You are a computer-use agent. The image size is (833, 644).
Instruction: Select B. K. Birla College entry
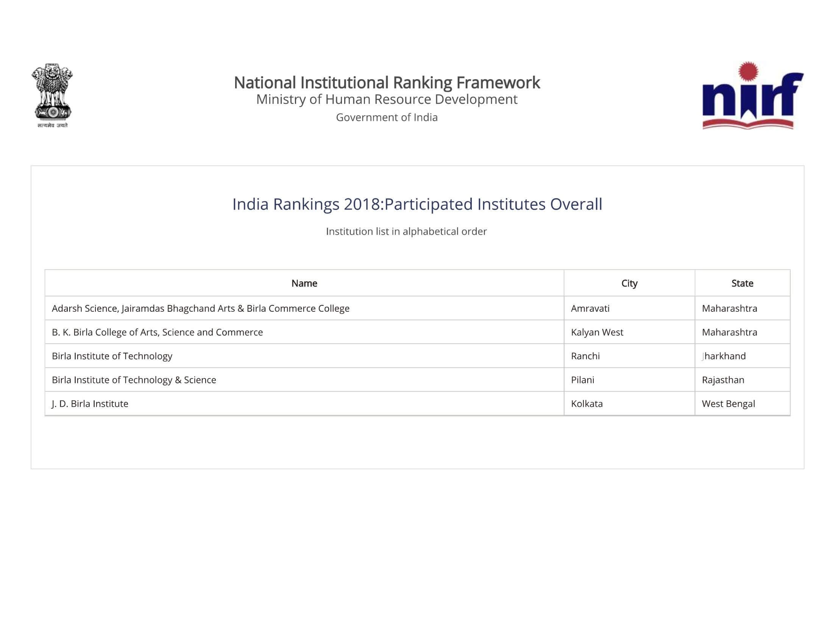pos(157,332)
